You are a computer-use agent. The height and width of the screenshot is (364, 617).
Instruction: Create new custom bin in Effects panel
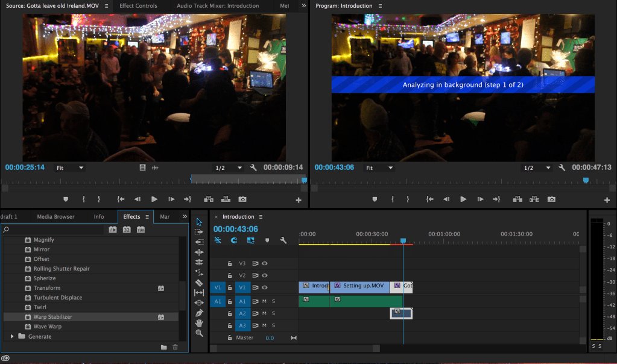tap(164, 347)
